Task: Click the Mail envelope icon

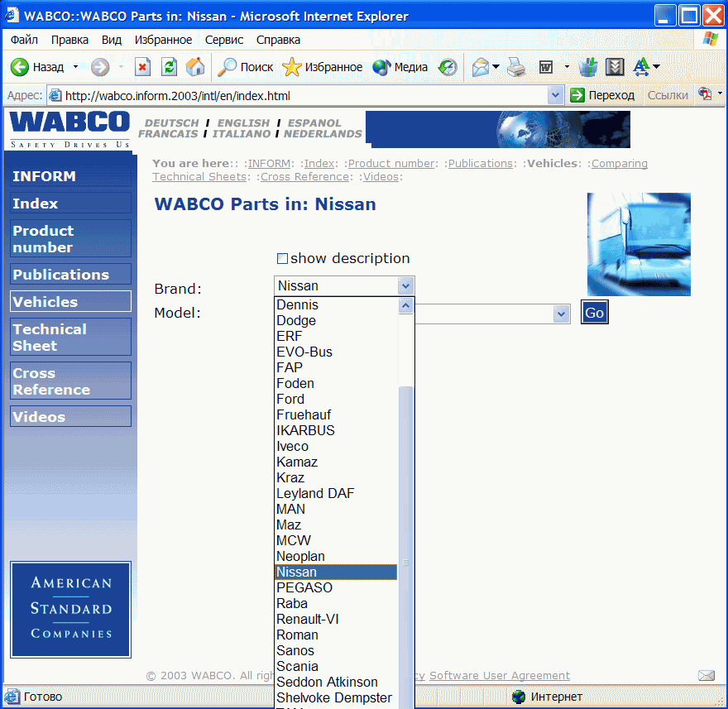Action: [x=481, y=67]
